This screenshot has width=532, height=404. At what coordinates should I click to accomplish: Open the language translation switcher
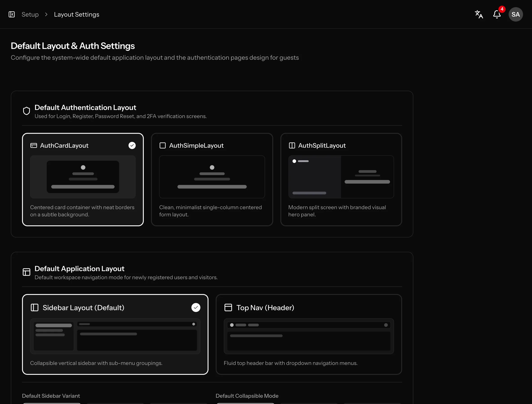pos(479,14)
